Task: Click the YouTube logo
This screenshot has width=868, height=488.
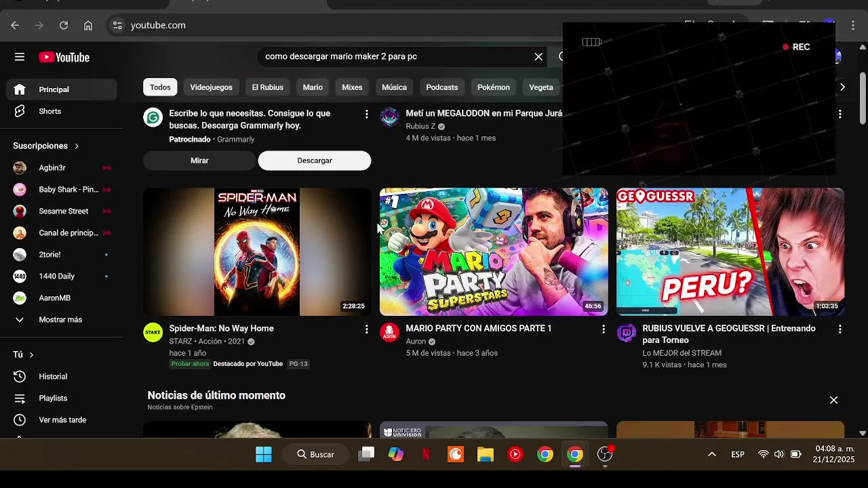Action: [64, 58]
